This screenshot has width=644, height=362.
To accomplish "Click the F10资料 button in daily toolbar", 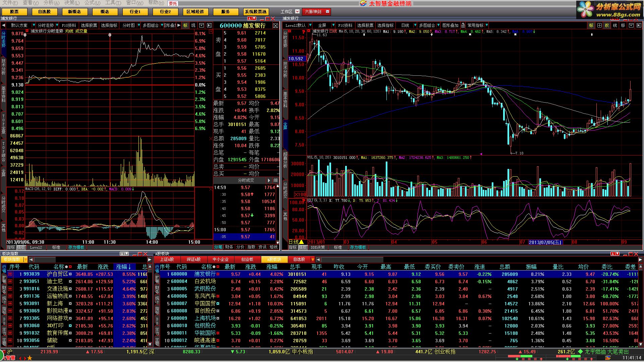I will [345, 25].
